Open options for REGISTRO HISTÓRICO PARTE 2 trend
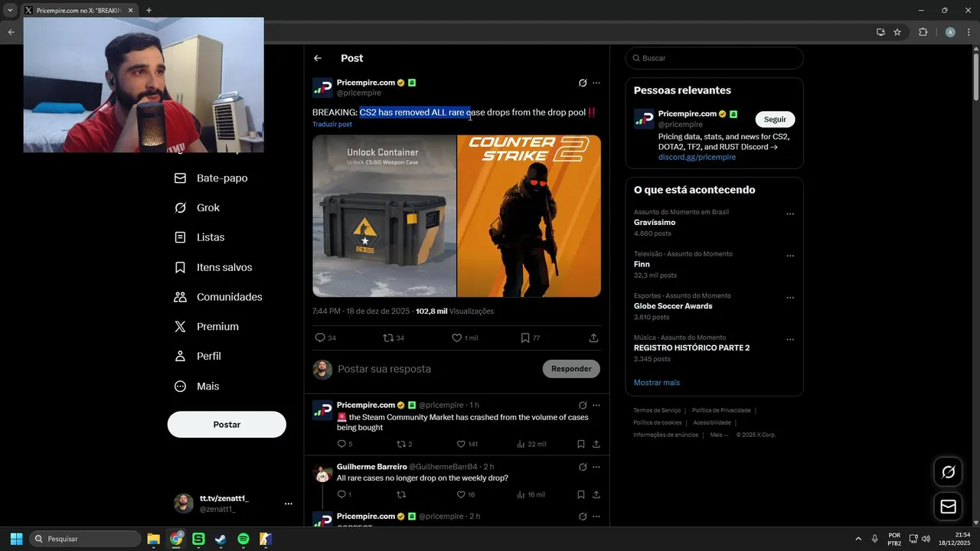Viewport: 980px width, 551px height. coord(790,340)
